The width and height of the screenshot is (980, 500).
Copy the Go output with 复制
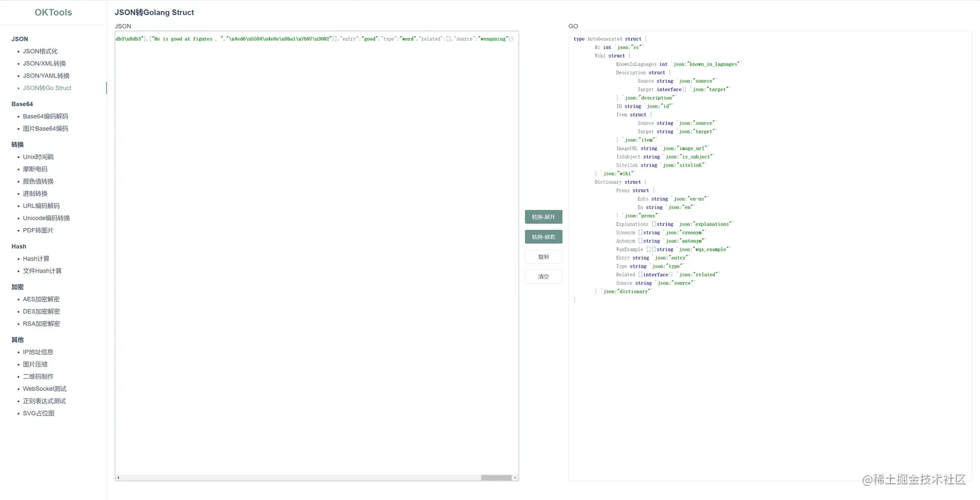coord(544,257)
